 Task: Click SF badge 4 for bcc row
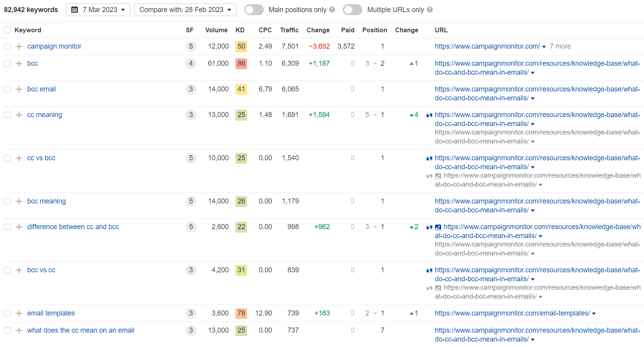191,63
